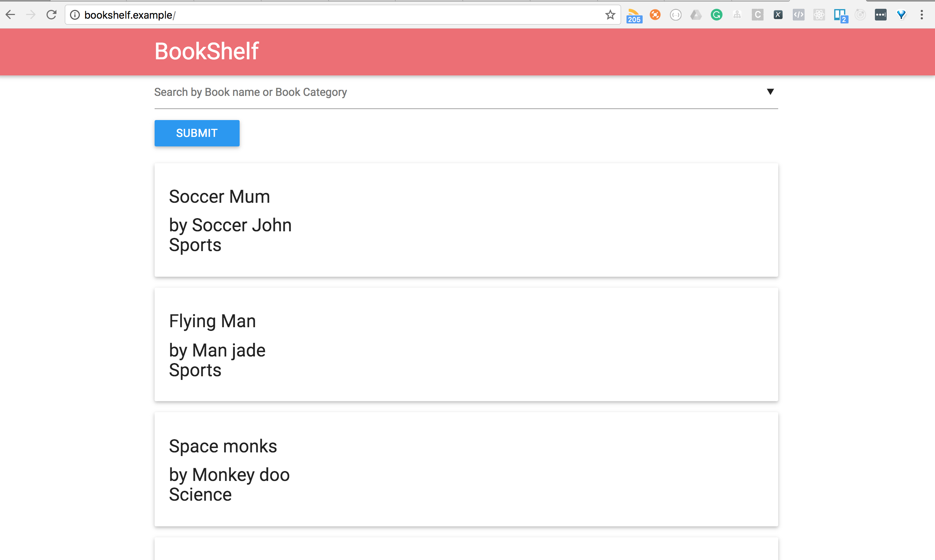Open site info via the circled-i icon
Viewport: 935px width, 560px height.
coord(75,15)
